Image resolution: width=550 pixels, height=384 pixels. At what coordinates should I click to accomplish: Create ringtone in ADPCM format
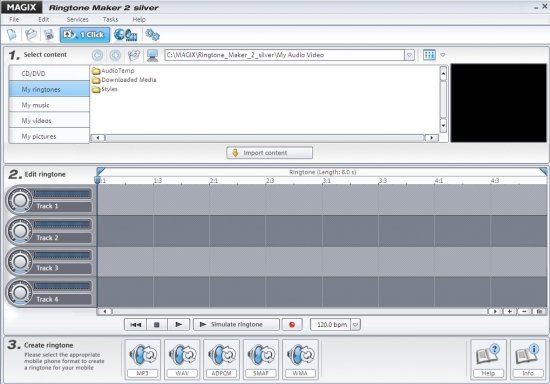click(x=221, y=359)
